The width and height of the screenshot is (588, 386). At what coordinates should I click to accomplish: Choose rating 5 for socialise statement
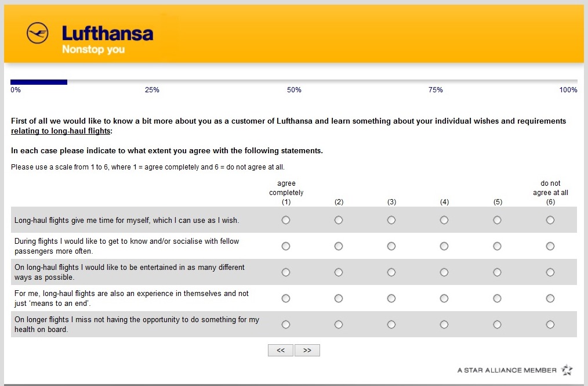[x=498, y=246]
